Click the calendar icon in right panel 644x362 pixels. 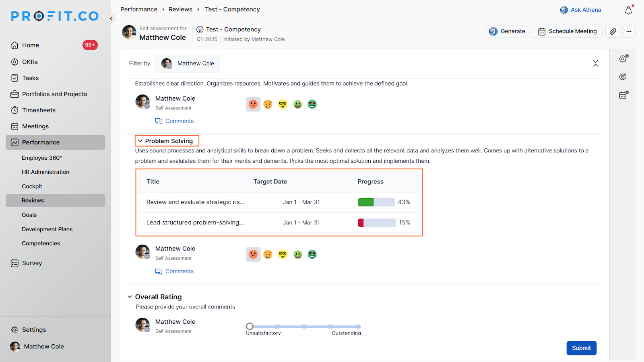623,95
